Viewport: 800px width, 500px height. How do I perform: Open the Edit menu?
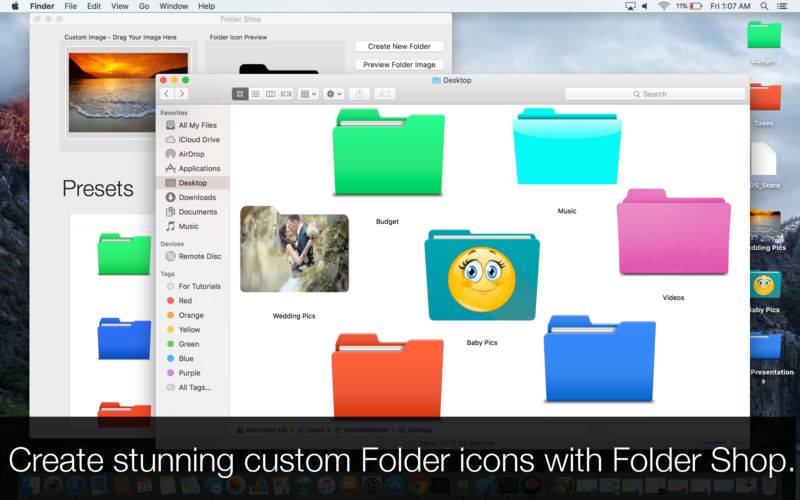coord(94,6)
